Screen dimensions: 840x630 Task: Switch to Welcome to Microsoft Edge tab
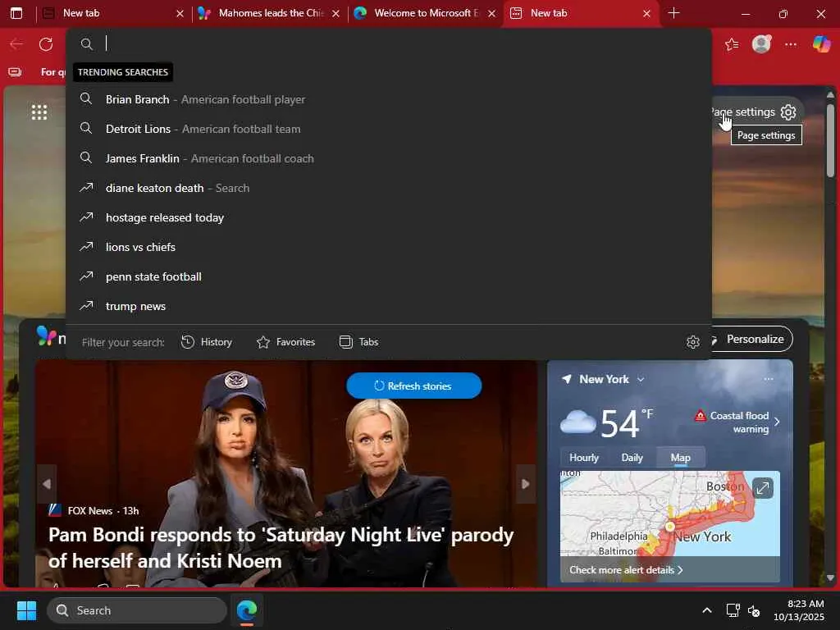click(425, 13)
